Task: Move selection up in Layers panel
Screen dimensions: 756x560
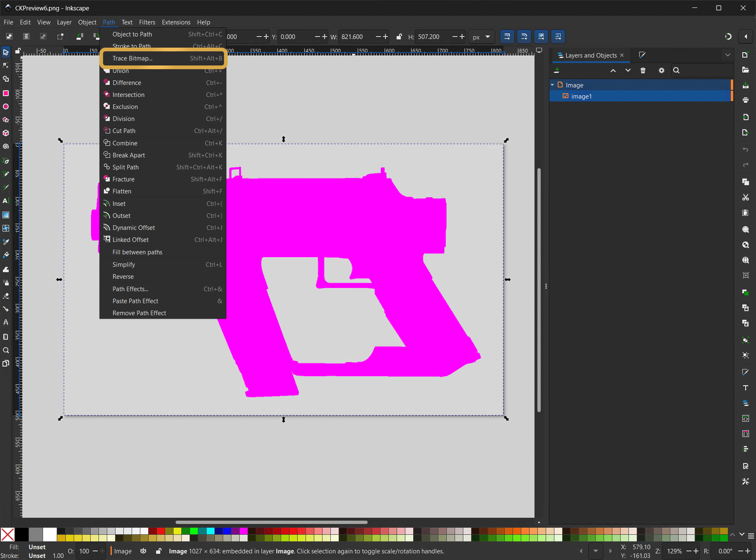Action: 613,70
